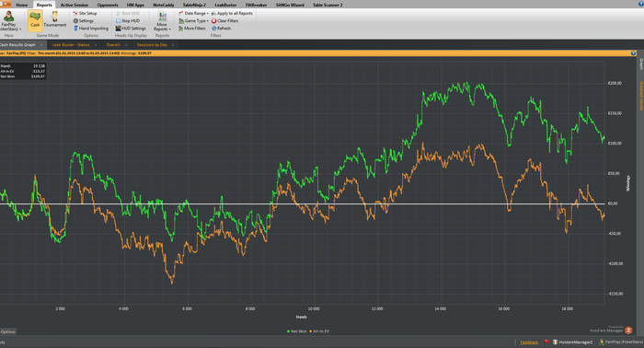This screenshot has height=348, width=644.
Task: Open Hand Importing
Action: 91,29
